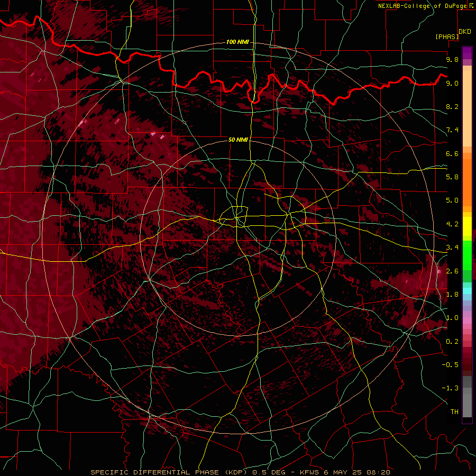Click the 4.2 value on color scale
476x476 pixels.
(x=452, y=224)
